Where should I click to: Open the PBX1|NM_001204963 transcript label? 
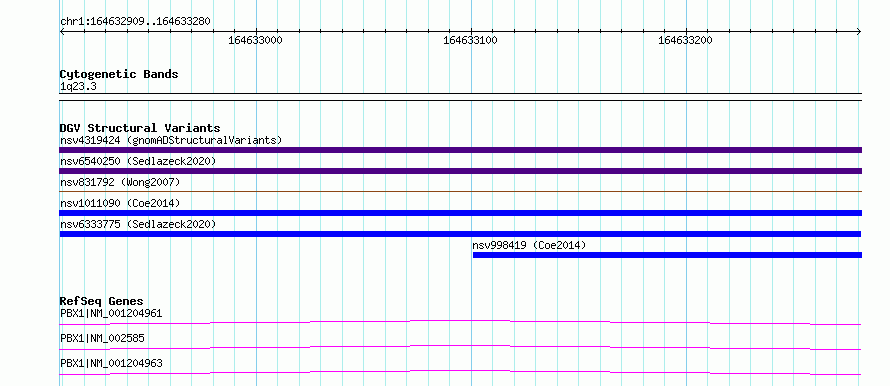(111, 363)
